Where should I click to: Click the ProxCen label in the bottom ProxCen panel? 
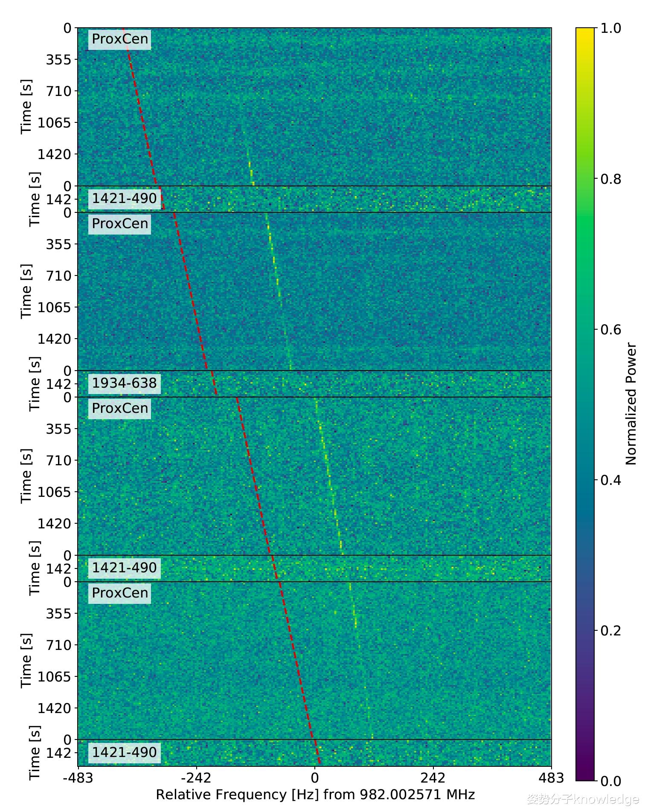coord(119,593)
